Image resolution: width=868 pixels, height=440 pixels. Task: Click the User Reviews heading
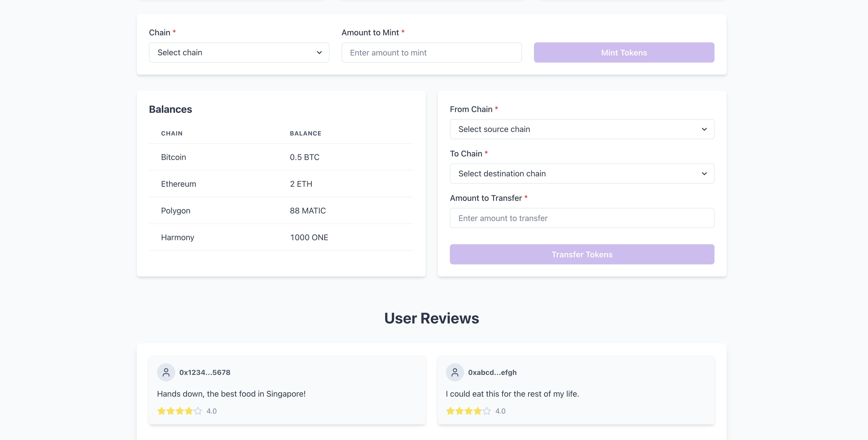click(432, 318)
